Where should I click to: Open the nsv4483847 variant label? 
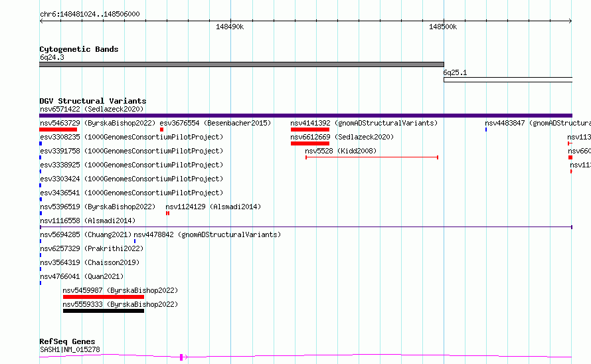pyautogui.click(x=537, y=123)
